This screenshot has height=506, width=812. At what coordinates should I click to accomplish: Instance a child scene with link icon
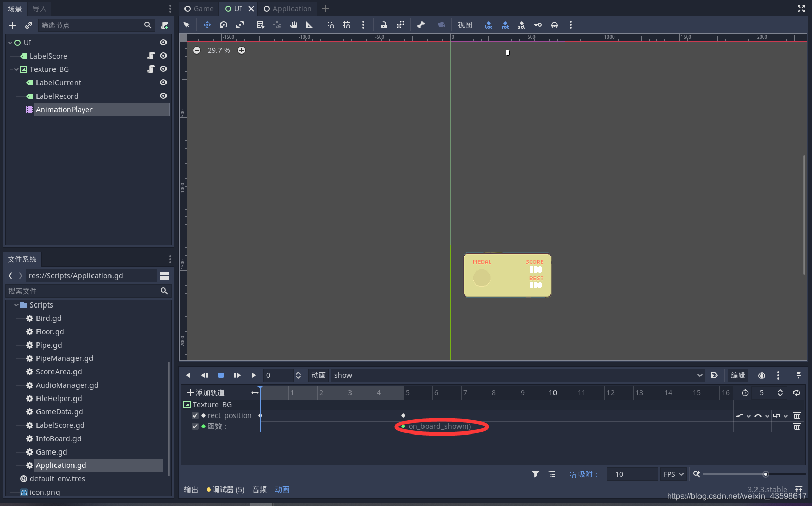pos(29,25)
